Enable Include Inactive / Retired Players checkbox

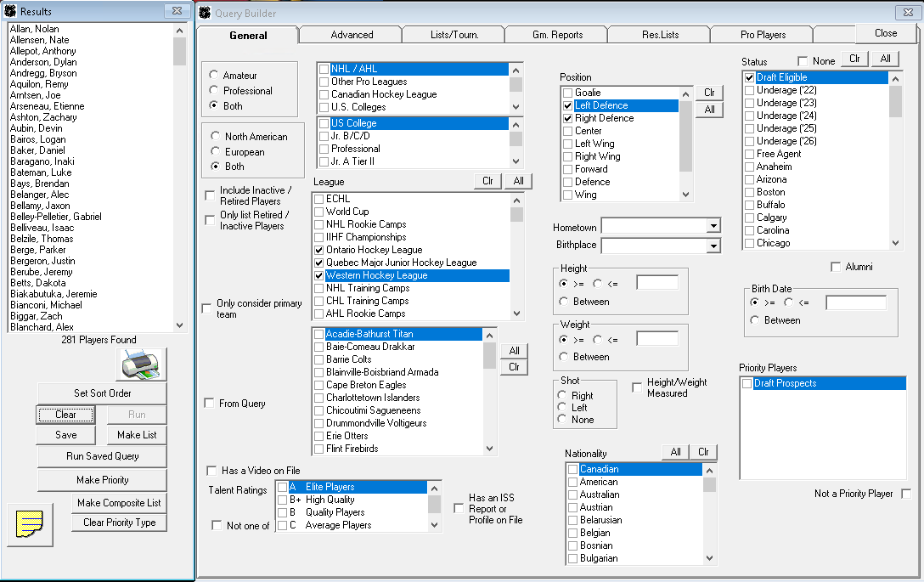(x=209, y=195)
